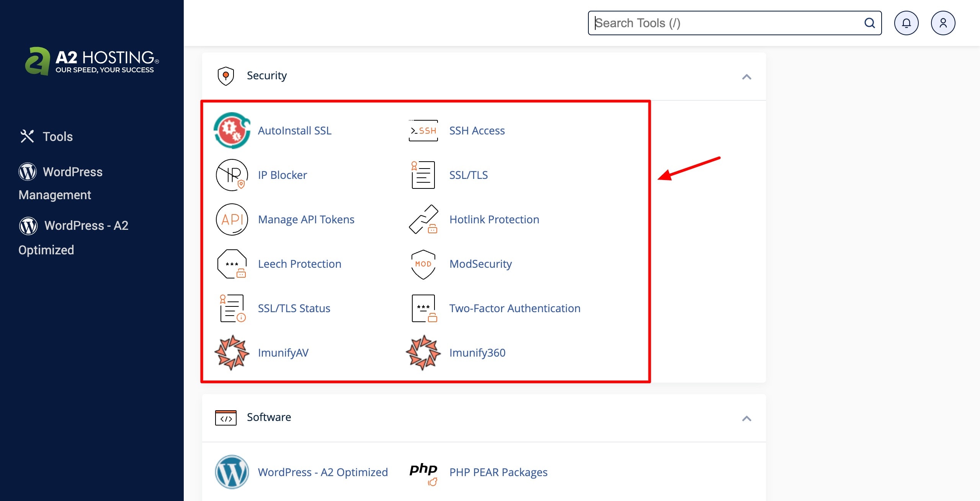The height and width of the screenshot is (501, 980).
Task: Click the IP Blocker icon
Action: point(232,175)
